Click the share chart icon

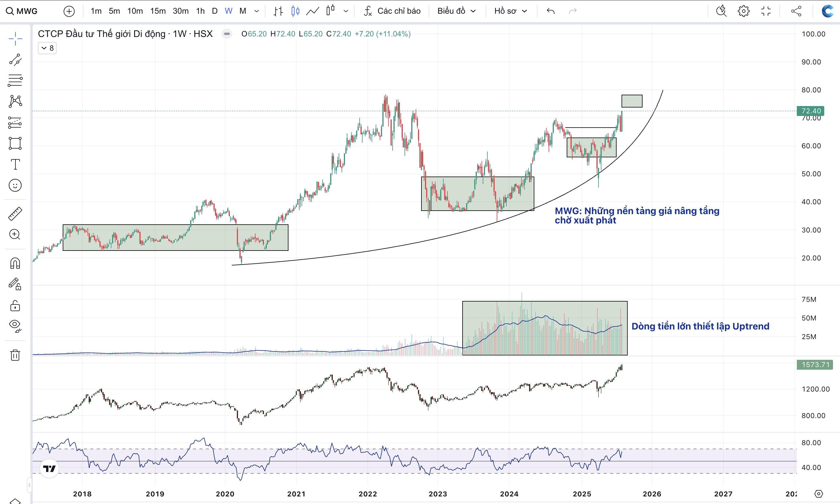pos(796,11)
